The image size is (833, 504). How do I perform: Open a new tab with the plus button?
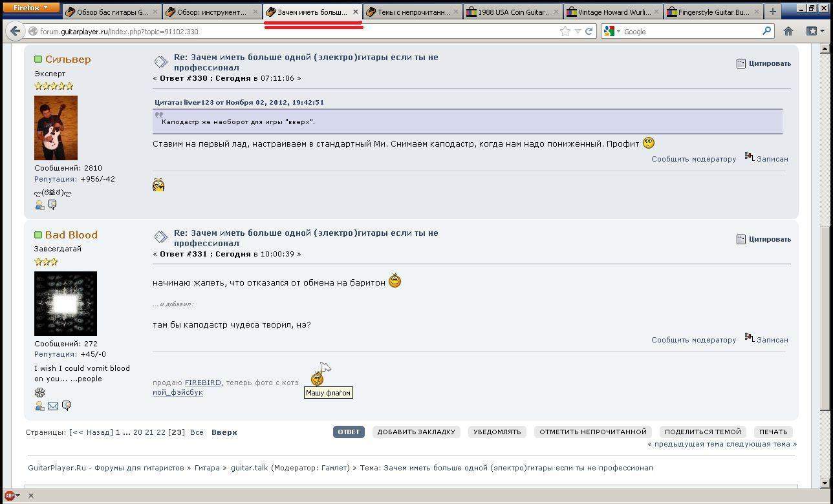(x=772, y=12)
